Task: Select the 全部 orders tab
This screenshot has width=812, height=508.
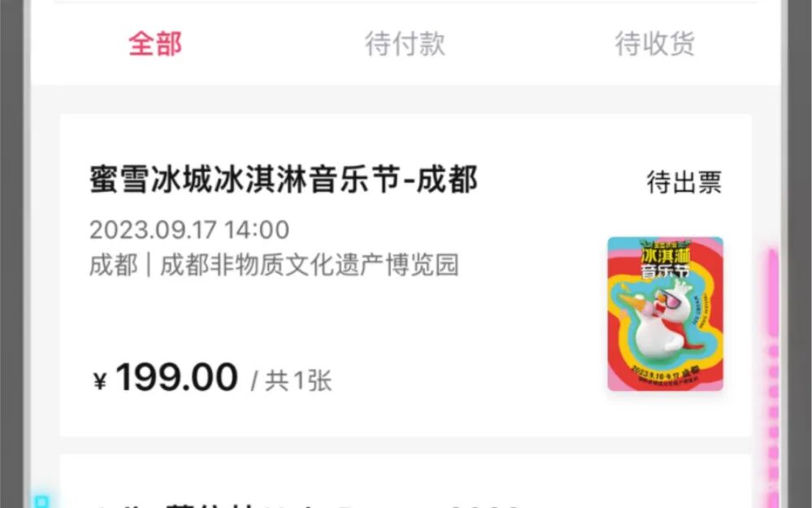Action: (154, 44)
